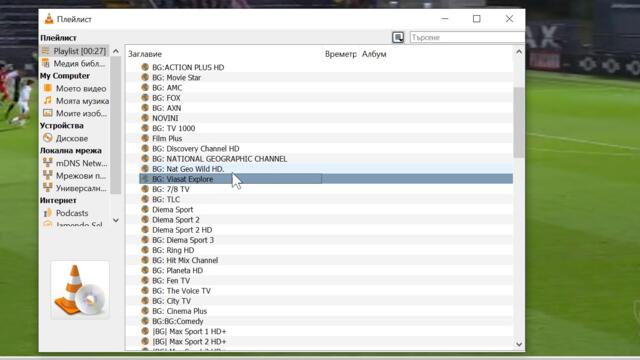Open the pictures folder sidebar item

[75, 113]
